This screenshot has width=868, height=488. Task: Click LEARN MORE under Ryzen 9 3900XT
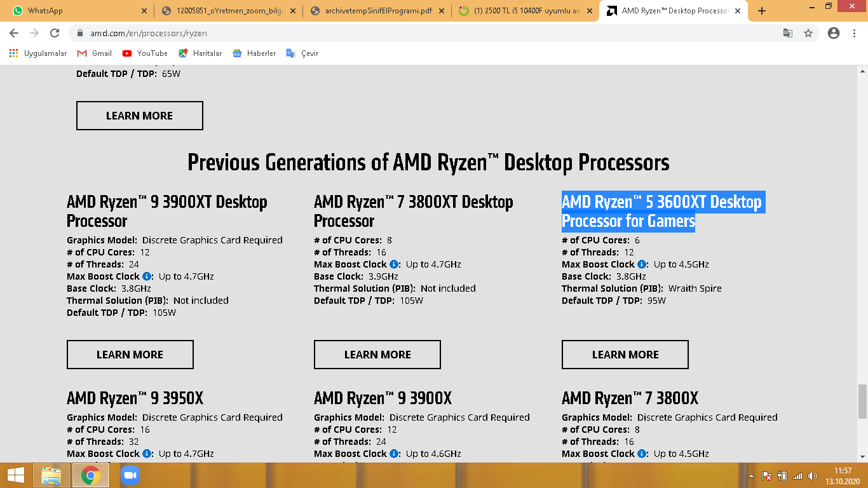click(130, 355)
